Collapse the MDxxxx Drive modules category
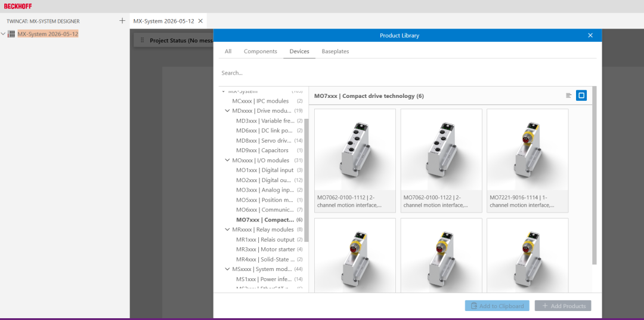 [x=228, y=110]
